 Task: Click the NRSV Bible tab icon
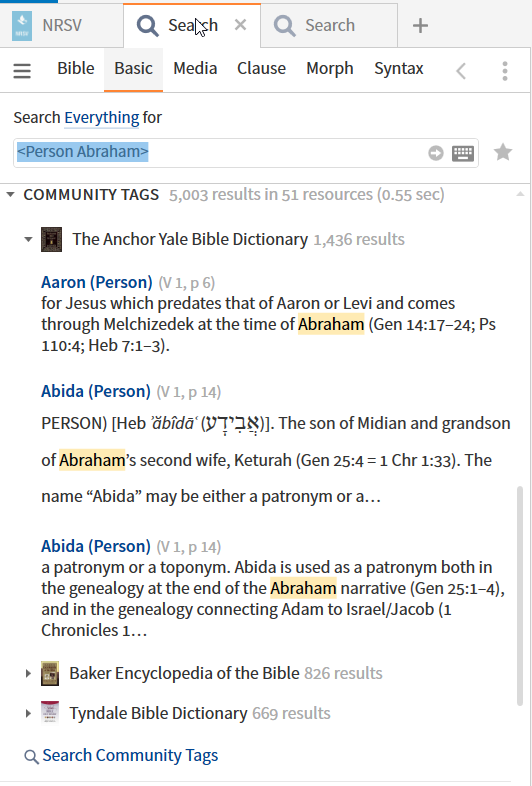tap(22, 26)
